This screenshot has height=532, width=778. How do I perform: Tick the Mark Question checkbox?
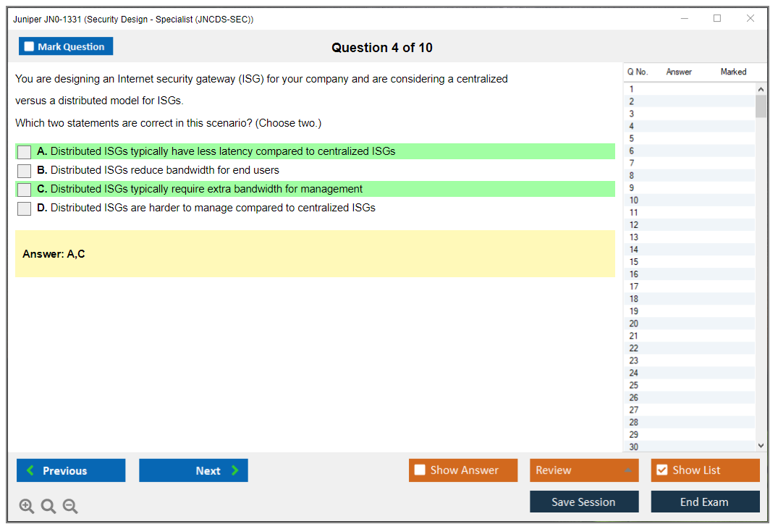[x=30, y=46]
